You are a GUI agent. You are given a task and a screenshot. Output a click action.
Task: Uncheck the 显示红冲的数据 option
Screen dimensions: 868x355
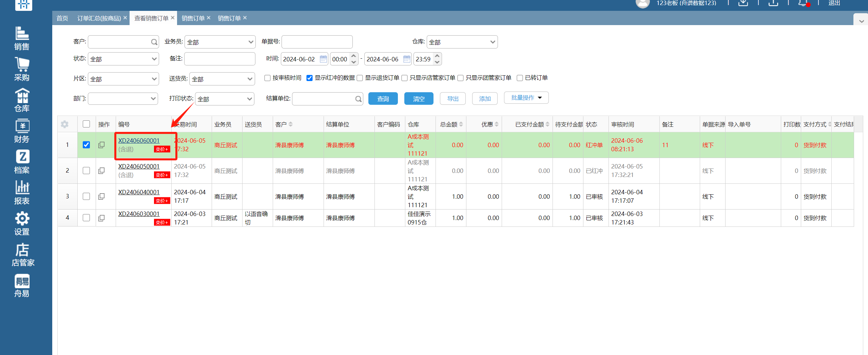309,78
